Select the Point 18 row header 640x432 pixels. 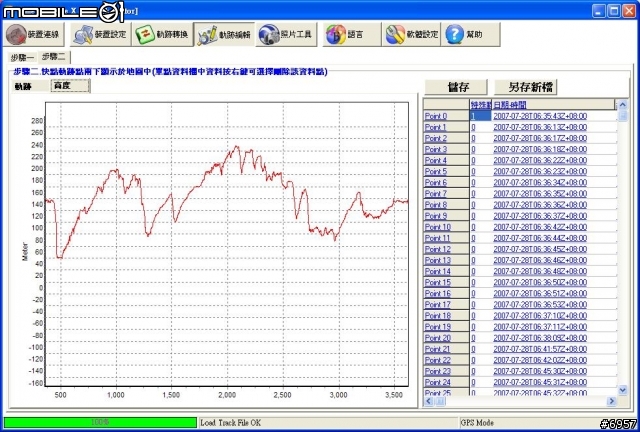pyautogui.click(x=446, y=316)
